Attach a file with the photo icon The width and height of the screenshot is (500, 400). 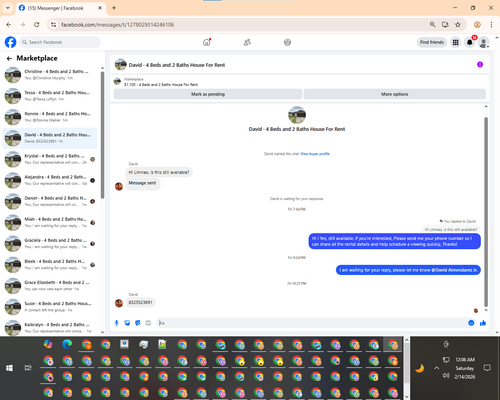(x=127, y=323)
